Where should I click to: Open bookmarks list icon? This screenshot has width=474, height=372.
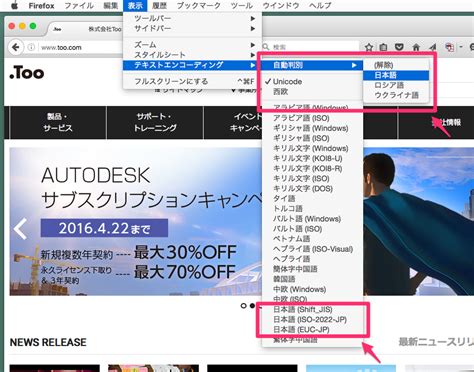[x=384, y=47]
